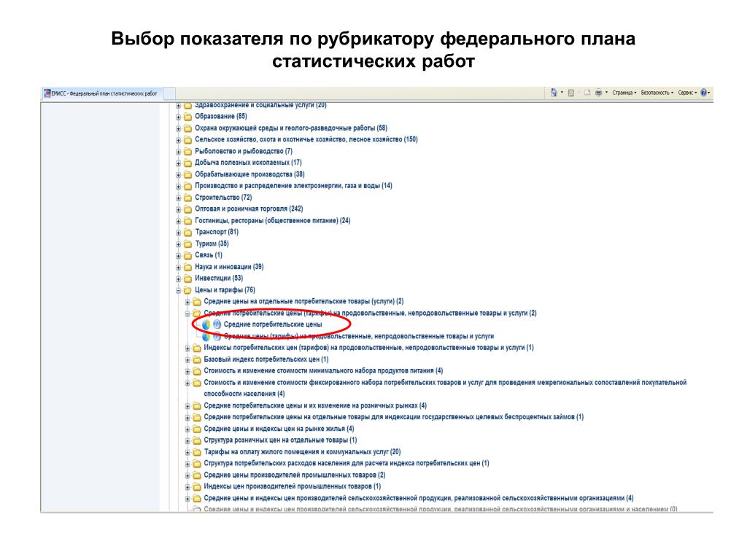Expand Средние цены на отдельные потребительские товары (услуги)
747x560 pixels.
click(x=187, y=302)
